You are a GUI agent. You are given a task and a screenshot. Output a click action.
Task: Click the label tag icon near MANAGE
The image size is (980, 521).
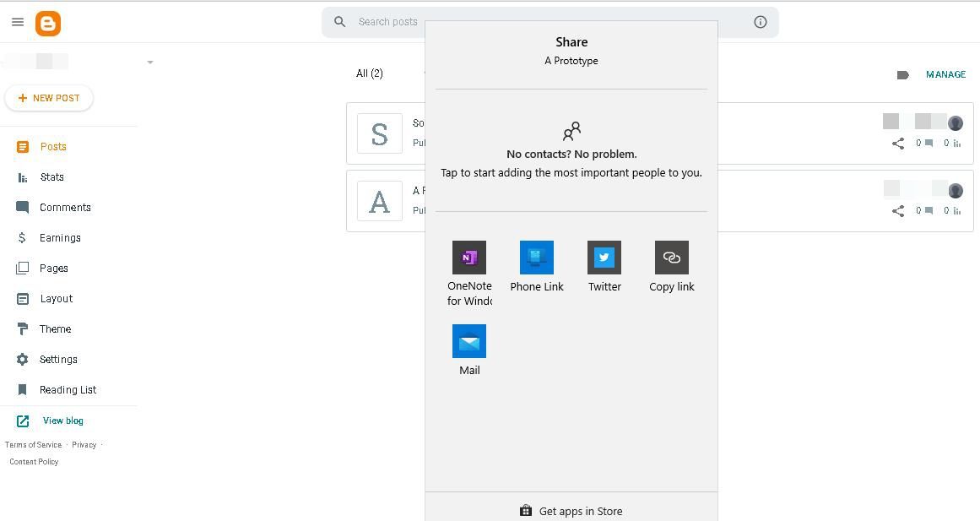tap(902, 75)
